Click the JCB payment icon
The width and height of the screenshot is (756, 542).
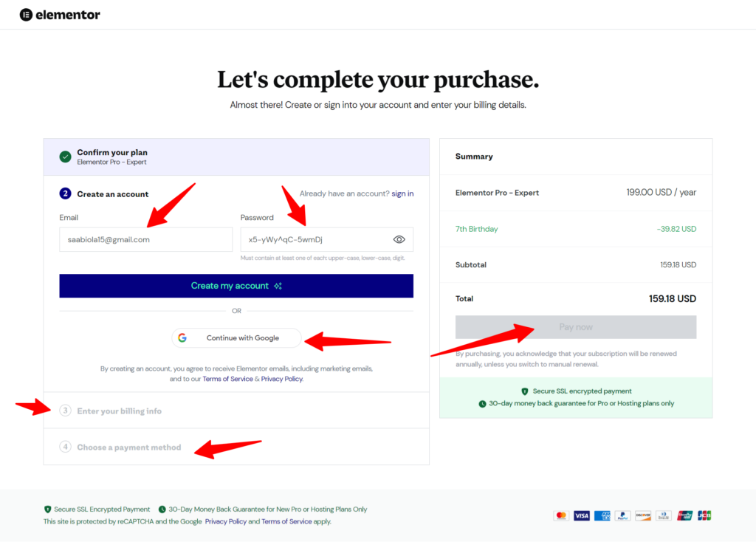tap(704, 515)
